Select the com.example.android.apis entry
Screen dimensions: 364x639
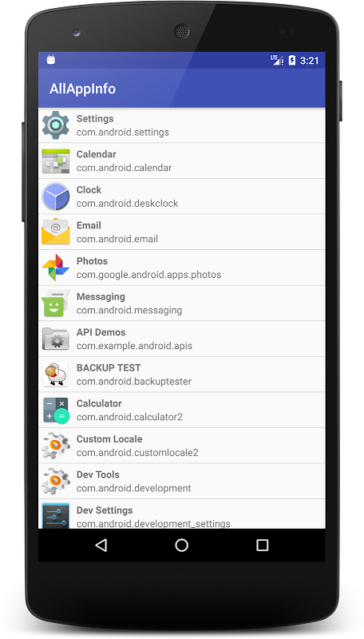pyautogui.click(x=181, y=339)
